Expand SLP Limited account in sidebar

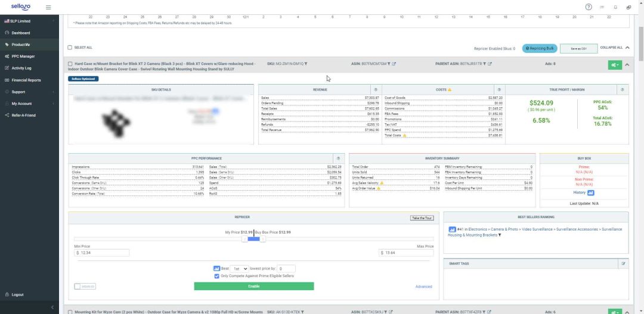(29, 21)
